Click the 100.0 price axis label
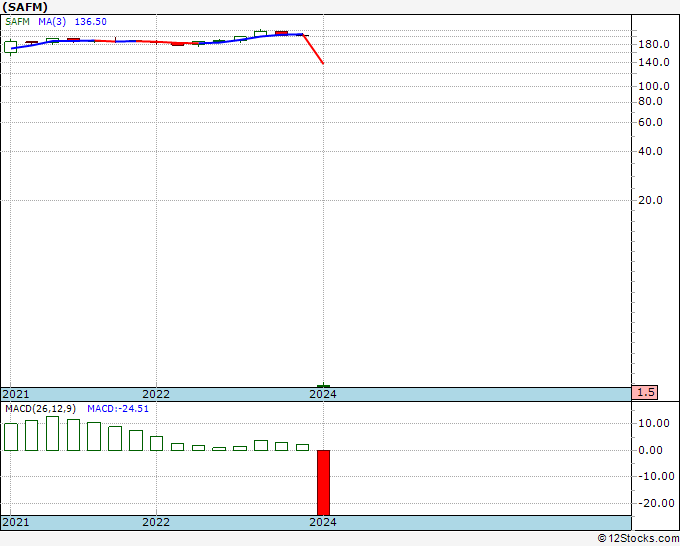The height and width of the screenshot is (546, 680). (654, 86)
